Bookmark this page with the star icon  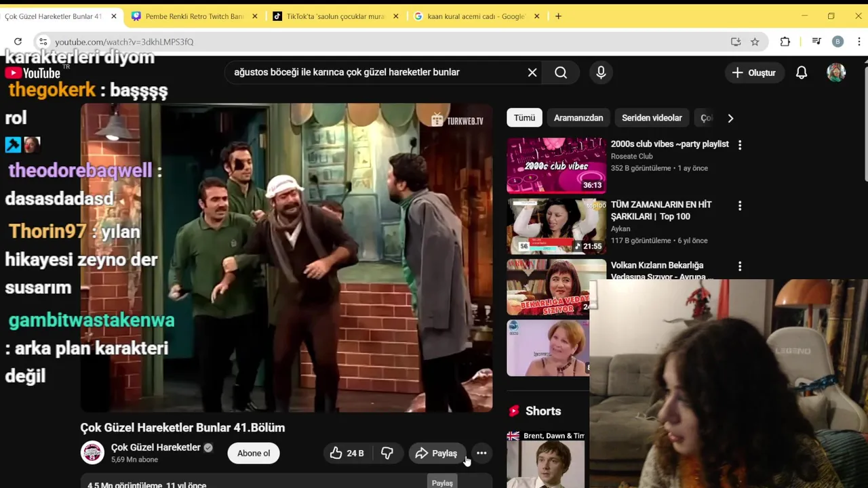coord(755,41)
